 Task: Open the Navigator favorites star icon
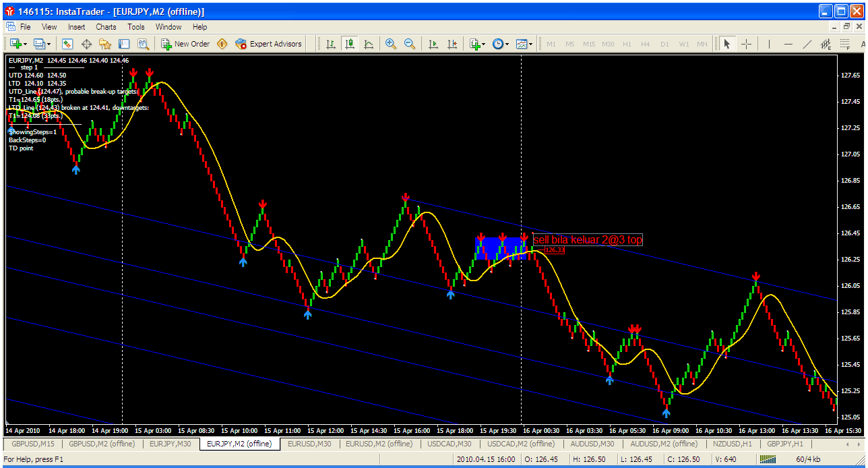tap(105, 44)
